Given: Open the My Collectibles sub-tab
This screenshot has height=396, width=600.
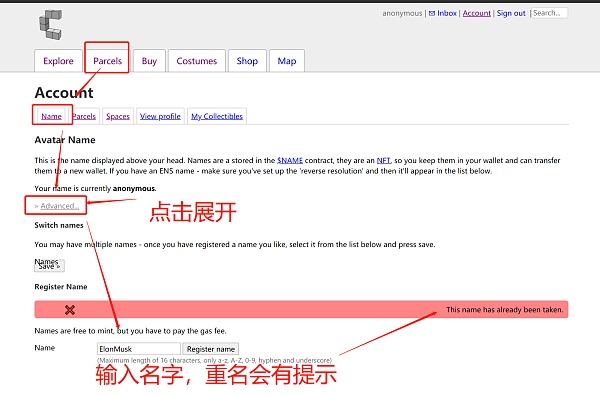Looking at the screenshot, I should pos(217,116).
